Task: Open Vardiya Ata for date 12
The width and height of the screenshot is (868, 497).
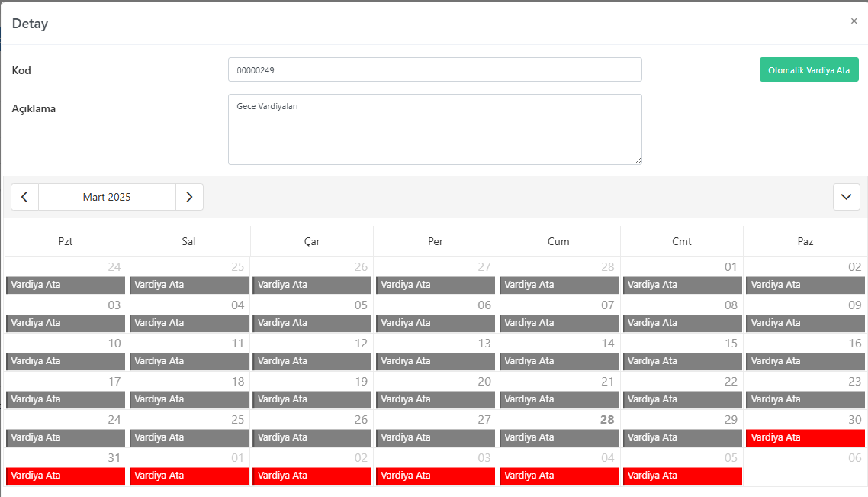Action: (312, 361)
